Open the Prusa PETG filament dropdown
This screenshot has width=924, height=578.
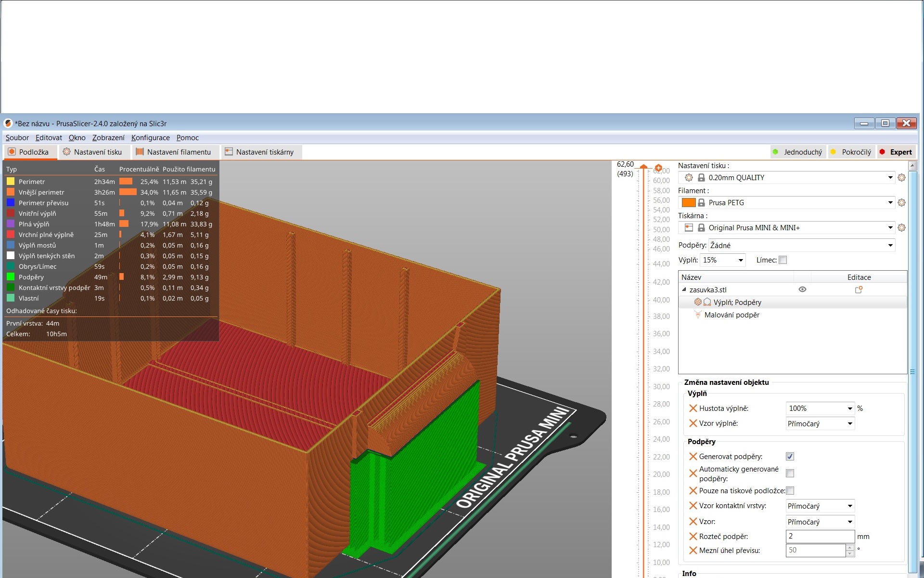890,203
